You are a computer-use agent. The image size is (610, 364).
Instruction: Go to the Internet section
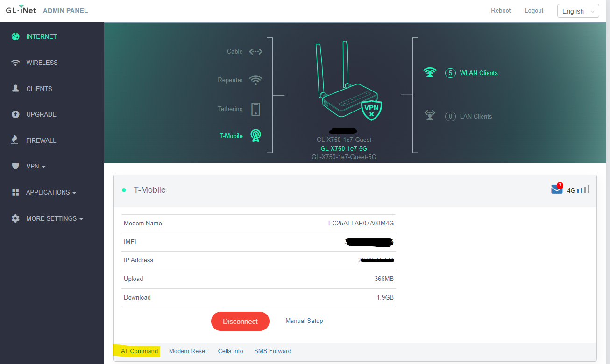42,36
